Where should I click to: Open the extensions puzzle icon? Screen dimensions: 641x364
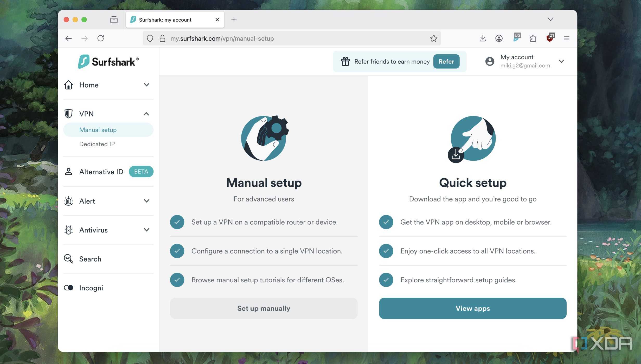[x=533, y=38]
